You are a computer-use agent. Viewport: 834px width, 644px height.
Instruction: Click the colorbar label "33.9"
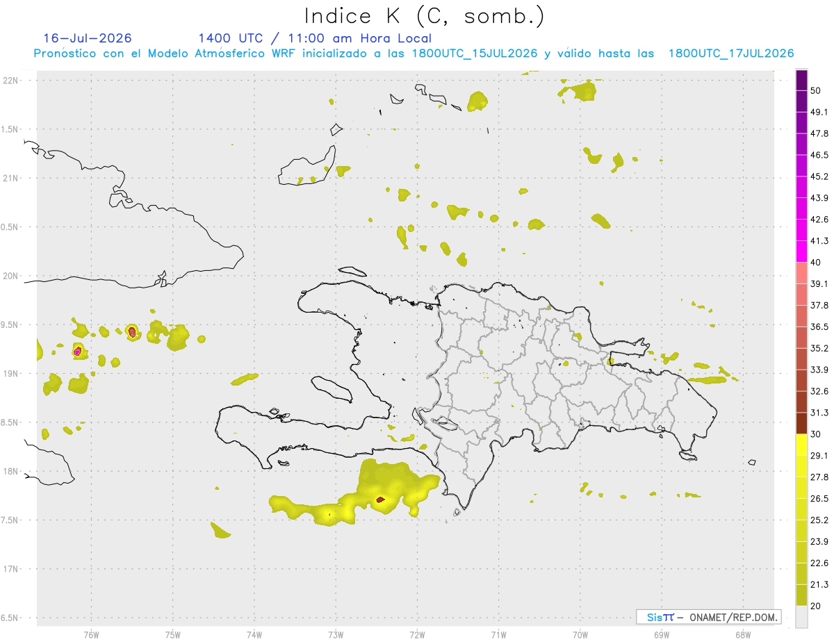pyautogui.click(x=819, y=370)
